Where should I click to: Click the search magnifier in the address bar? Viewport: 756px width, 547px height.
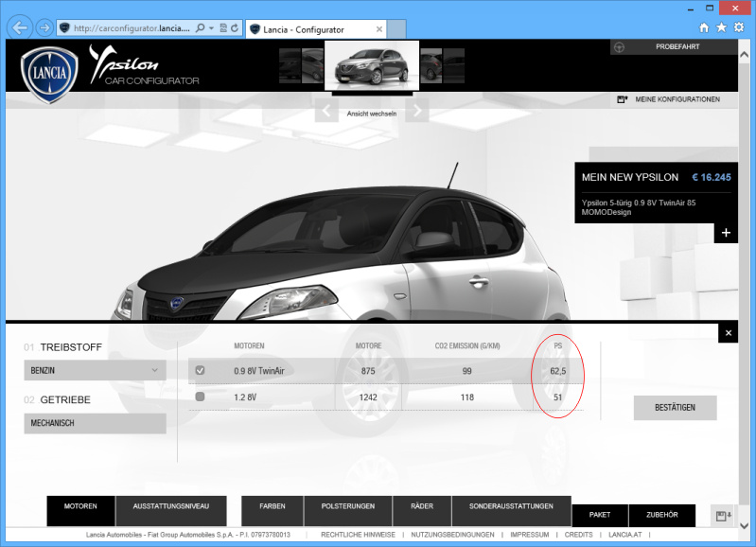click(x=200, y=28)
